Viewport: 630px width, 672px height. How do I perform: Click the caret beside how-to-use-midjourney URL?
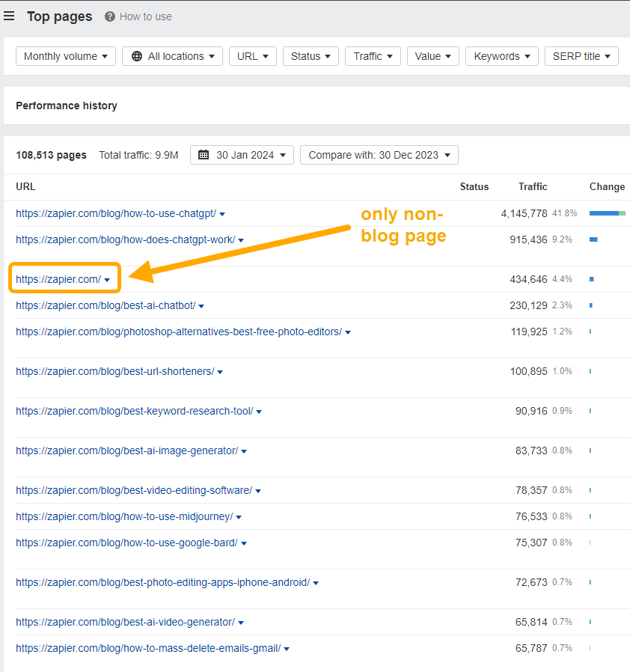(239, 516)
